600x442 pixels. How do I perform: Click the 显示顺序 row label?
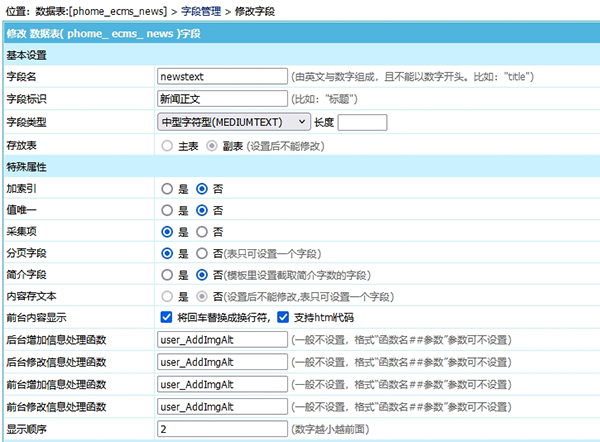26,429
